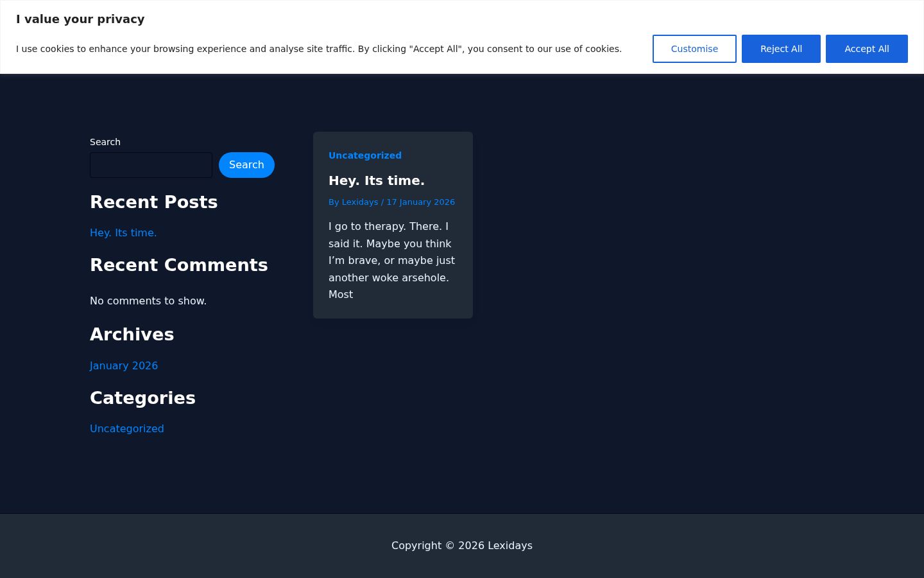Screen dimensions: 924x578
Task: Open recent post 'Hey. Its time.' in sidebar
Action: [123, 232]
